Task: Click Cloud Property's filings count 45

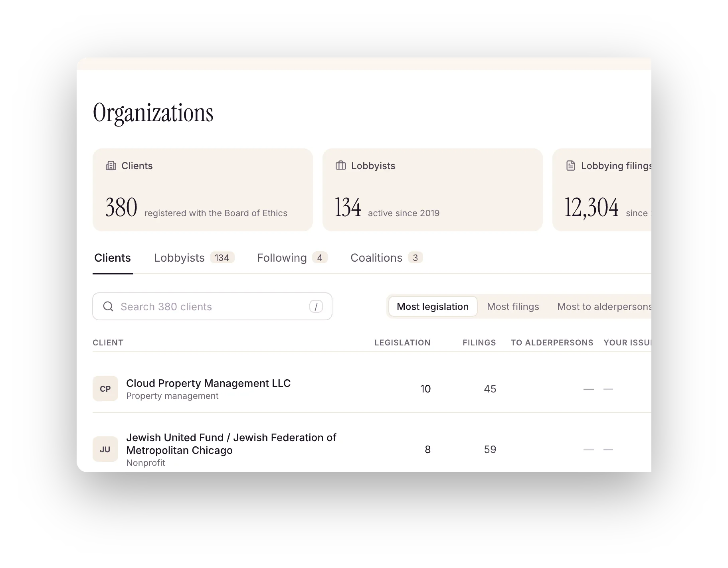Action: 490,389
